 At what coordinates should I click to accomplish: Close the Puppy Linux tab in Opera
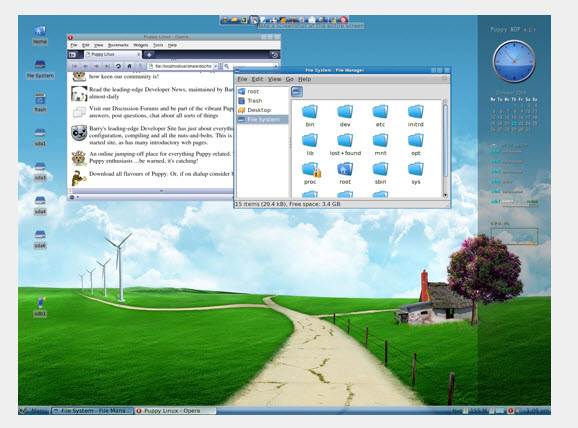139,55
